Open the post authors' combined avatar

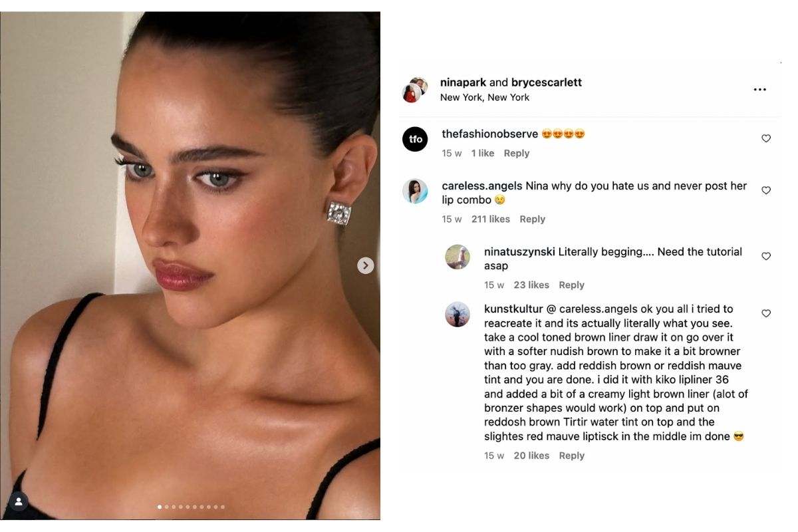coord(415,89)
